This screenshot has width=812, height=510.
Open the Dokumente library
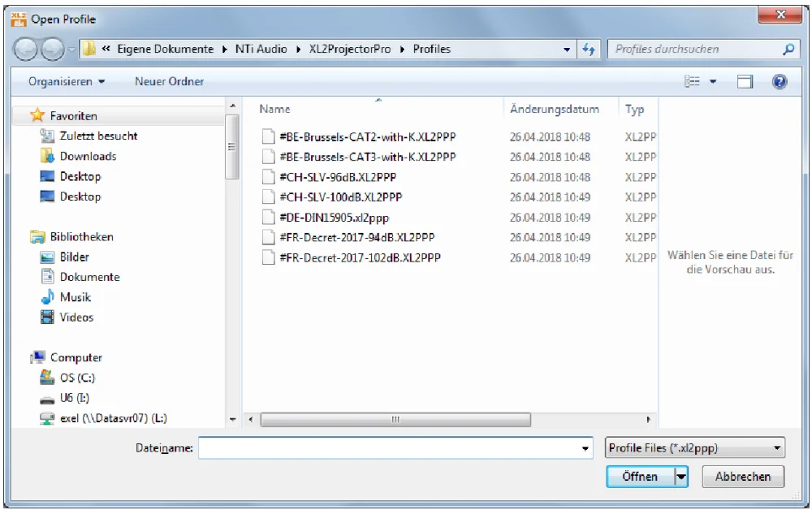pyautogui.click(x=89, y=277)
